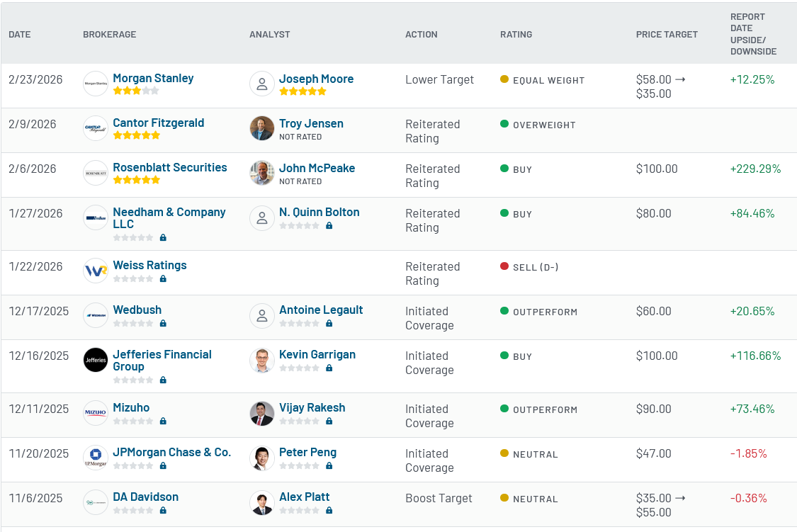
Task: Click the PRICE TARGET column header
Action: click(667, 35)
